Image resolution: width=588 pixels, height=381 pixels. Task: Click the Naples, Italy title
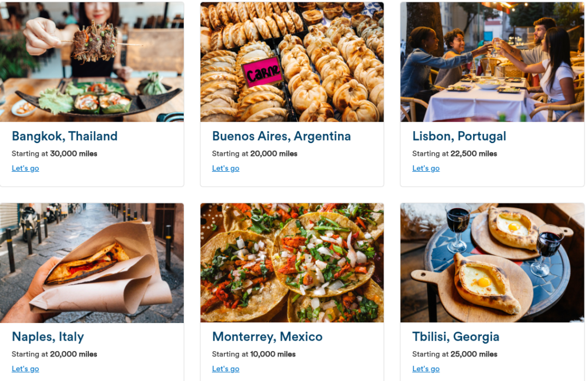coord(48,337)
